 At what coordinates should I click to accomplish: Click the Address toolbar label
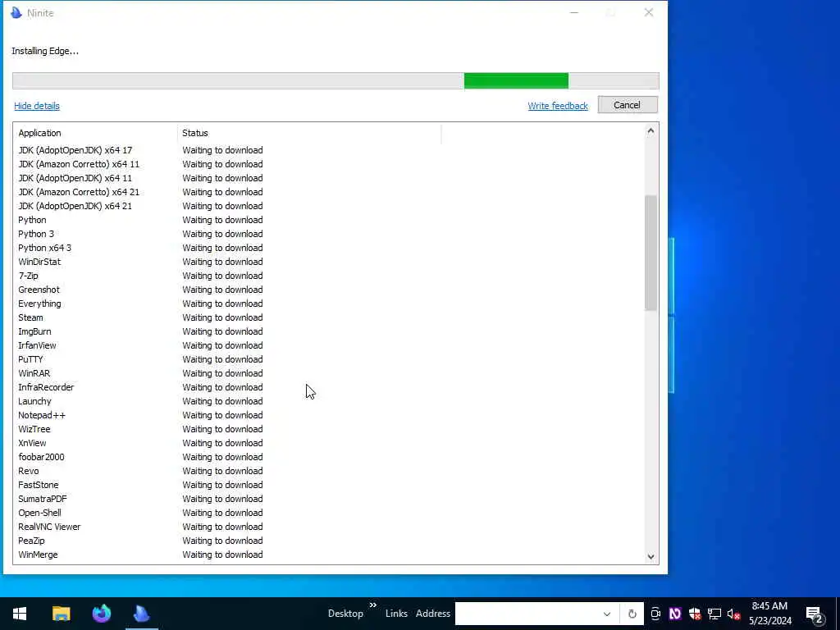click(433, 614)
